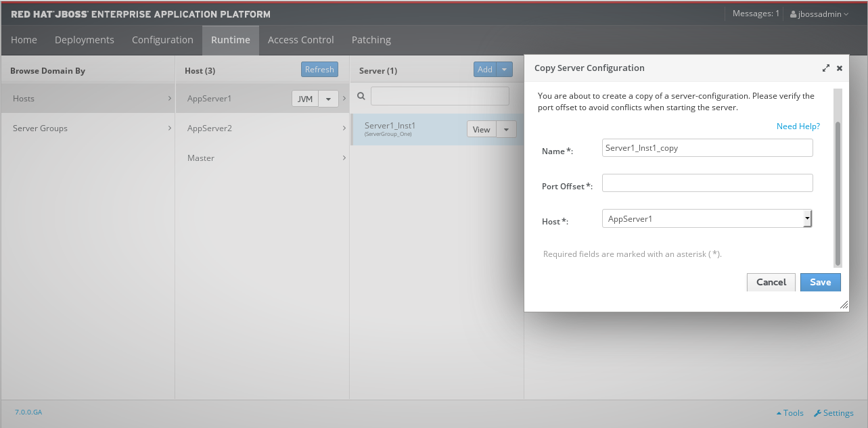Open Settings with the wrench icon
Viewport: 868px width, 428px height.
(x=833, y=413)
